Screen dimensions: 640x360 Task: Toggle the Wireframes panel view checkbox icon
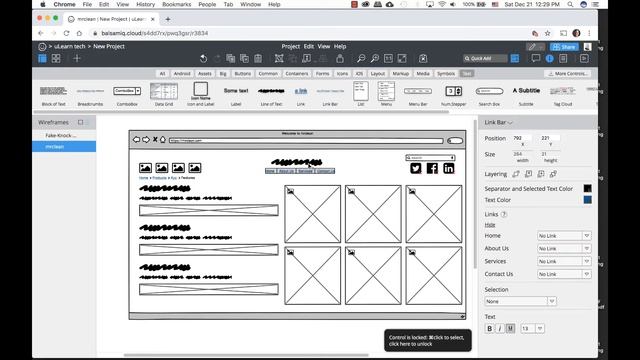[80, 122]
